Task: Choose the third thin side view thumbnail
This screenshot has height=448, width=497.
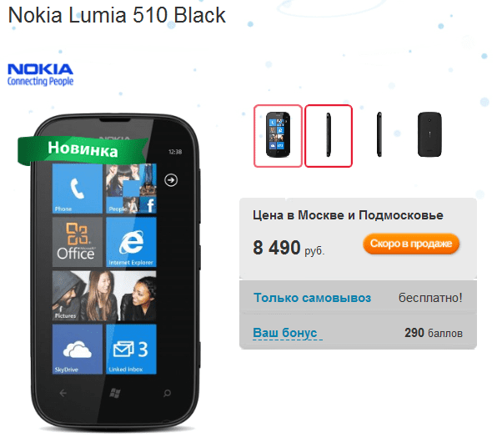Action: pyautogui.click(x=379, y=134)
